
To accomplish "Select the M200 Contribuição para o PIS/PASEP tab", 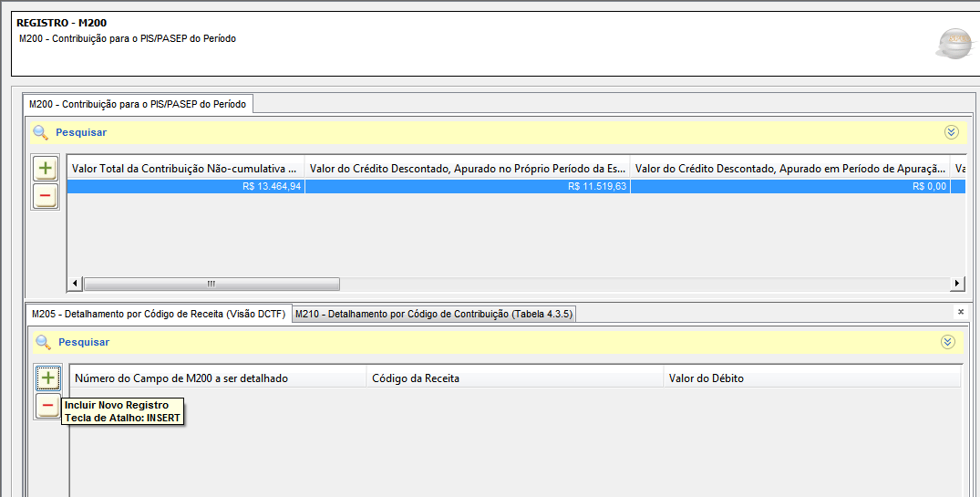I will point(138,104).
